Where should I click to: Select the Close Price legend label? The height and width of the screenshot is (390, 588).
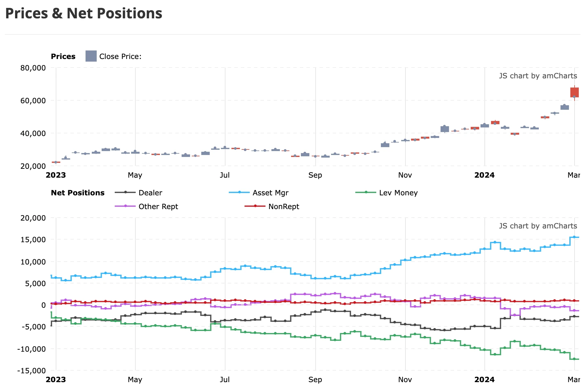(x=120, y=56)
